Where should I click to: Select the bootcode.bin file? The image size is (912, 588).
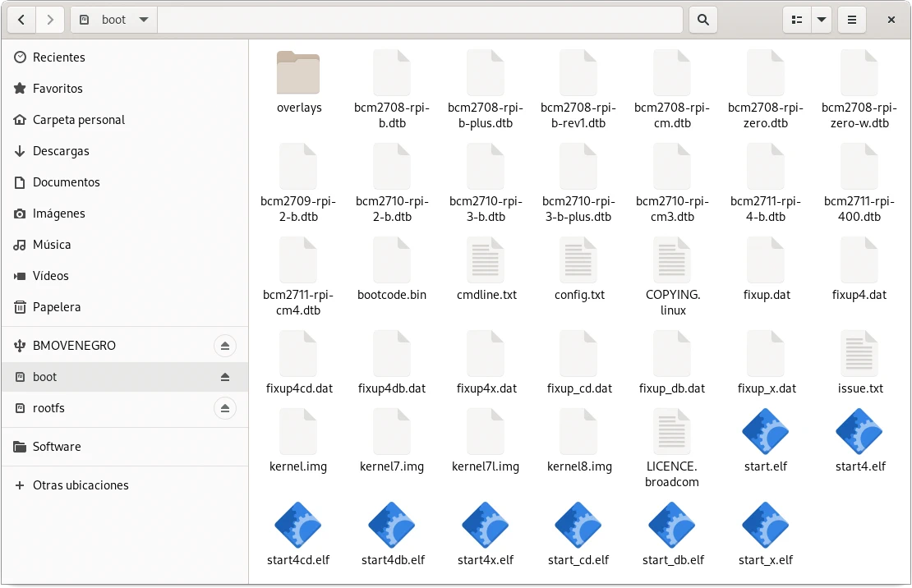[x=392, y=260]
